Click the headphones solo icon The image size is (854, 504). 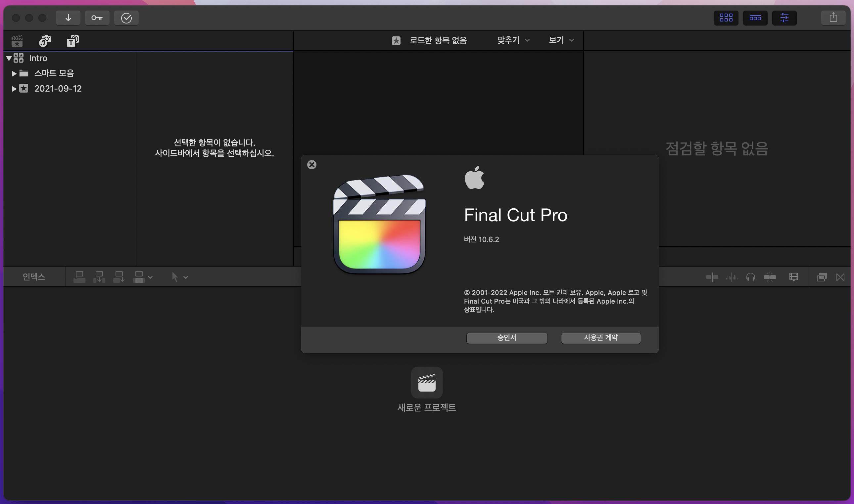coord(750,277)
